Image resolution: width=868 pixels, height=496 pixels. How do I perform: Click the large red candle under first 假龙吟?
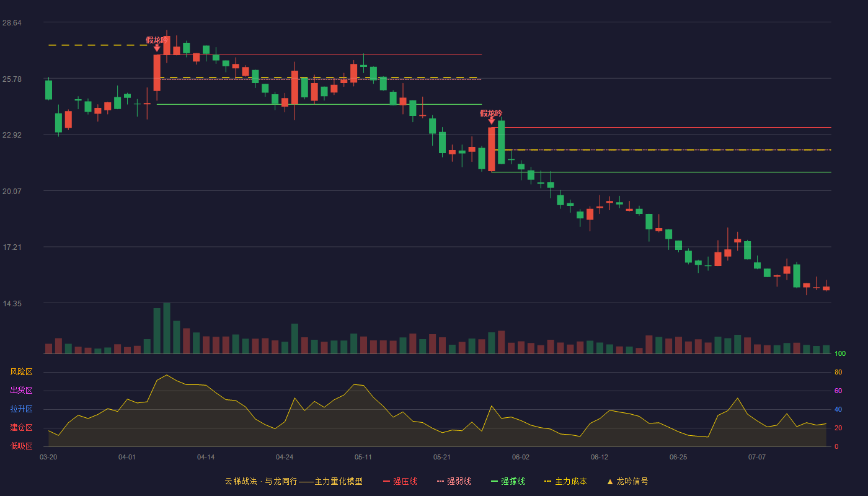pos(157,73)
